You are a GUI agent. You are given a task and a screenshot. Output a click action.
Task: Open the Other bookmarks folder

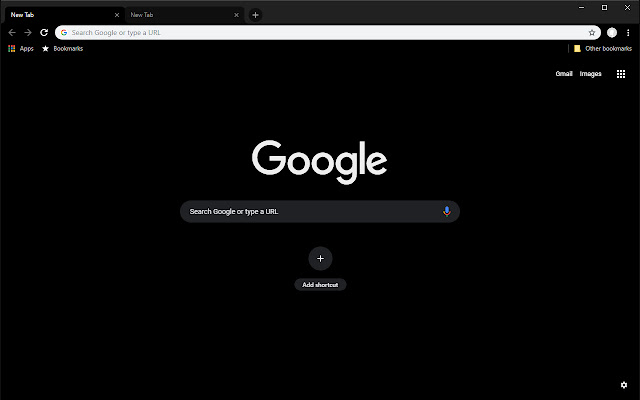(602, 49)
